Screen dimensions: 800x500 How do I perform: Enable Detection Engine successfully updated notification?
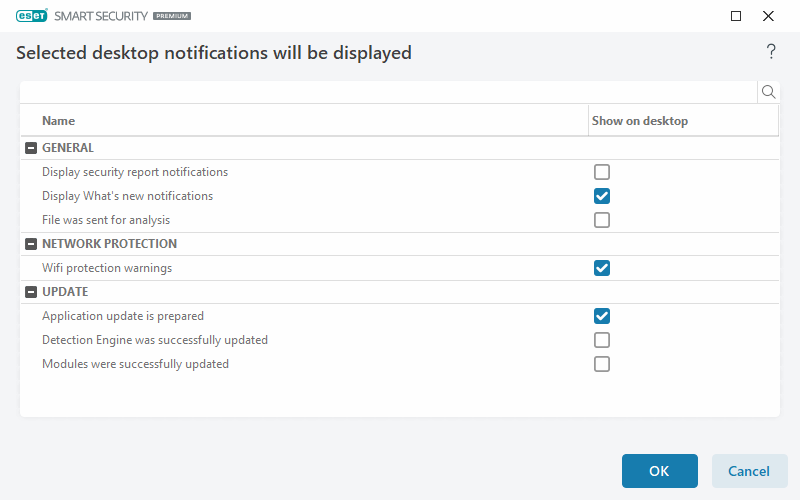(602, 340)
